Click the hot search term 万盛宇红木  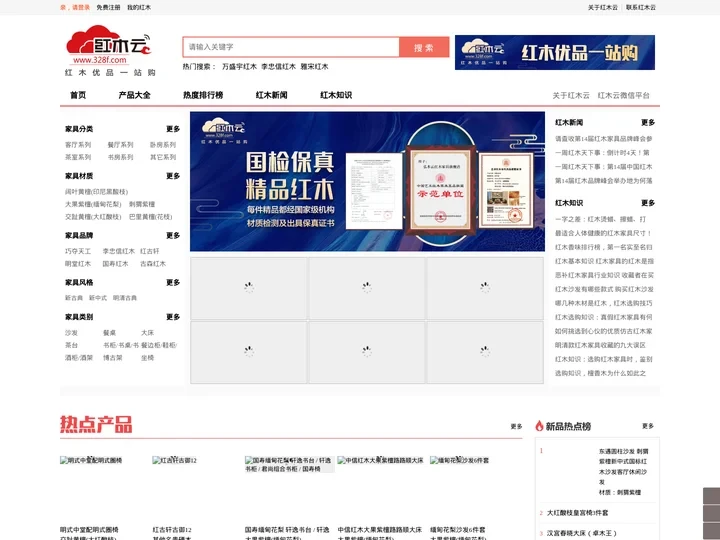click(239, 67)
